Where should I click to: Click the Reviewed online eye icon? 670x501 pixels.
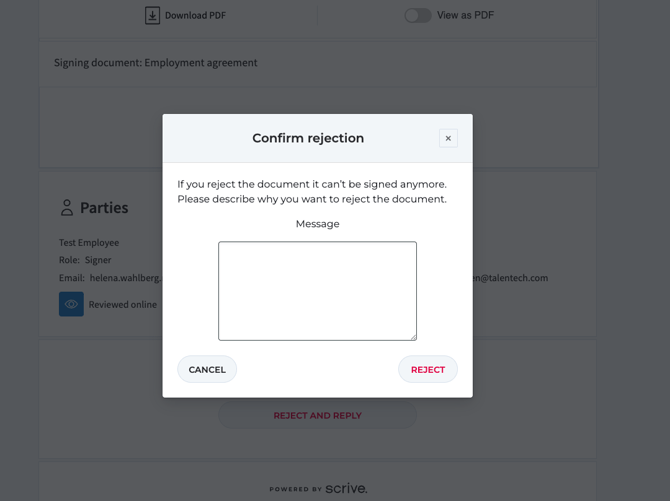71,304
